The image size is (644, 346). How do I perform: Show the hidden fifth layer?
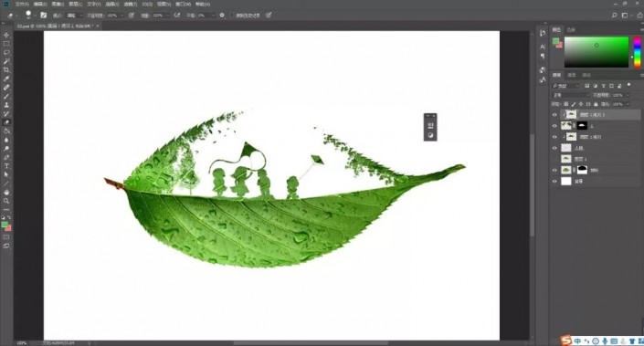tap(554, 159)
